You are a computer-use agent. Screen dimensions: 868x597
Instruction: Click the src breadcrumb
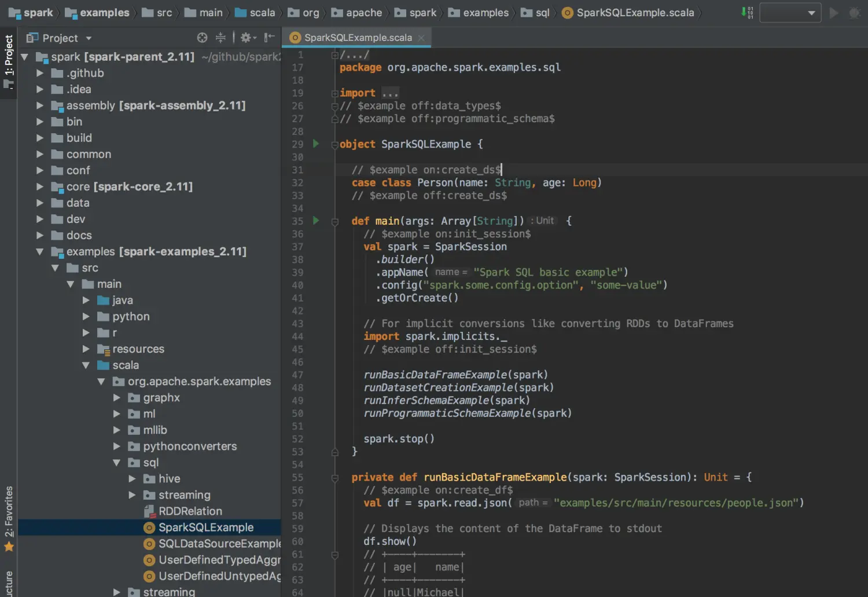coord(157,13)
